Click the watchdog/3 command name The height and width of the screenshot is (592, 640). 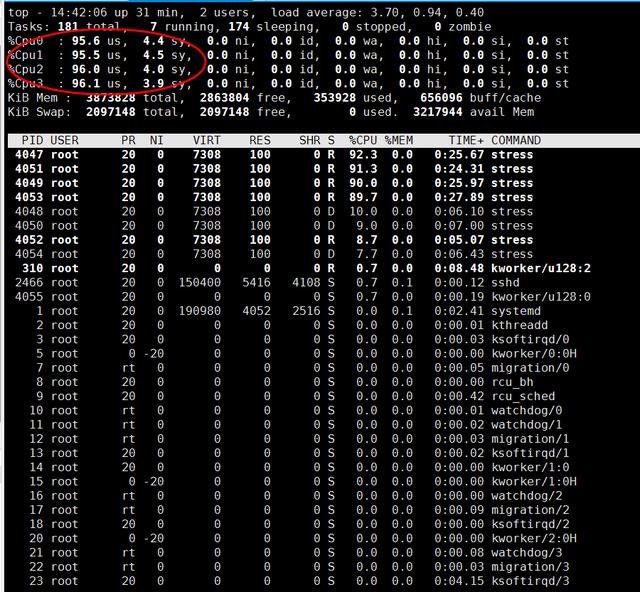click(x=527, y=553)
